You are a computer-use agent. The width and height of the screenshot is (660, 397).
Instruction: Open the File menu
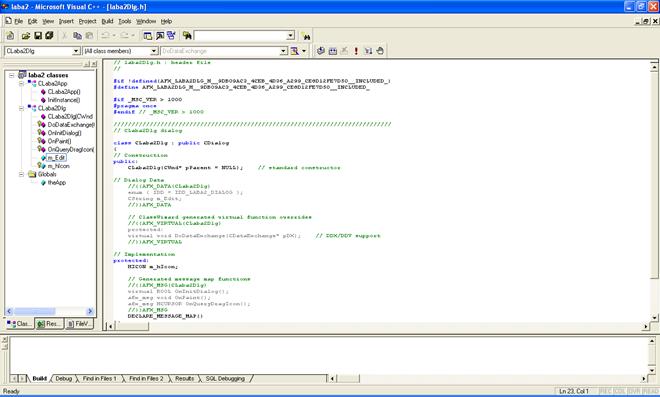(19, 21)
